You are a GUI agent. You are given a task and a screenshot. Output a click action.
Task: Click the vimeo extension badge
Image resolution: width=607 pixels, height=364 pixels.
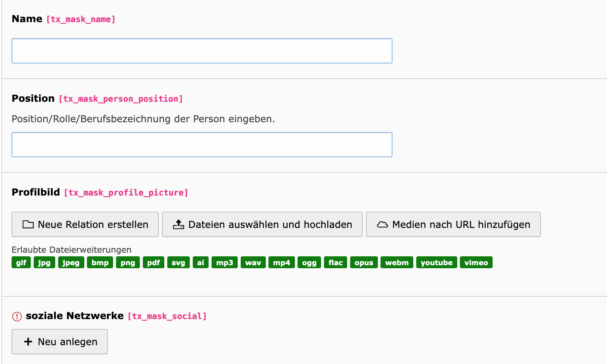click(476, 263)
